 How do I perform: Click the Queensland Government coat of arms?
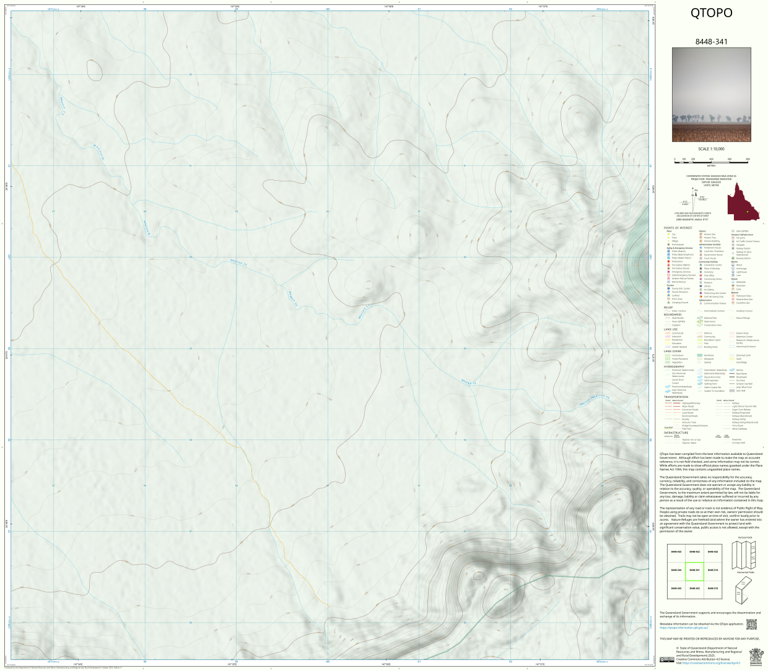(x=757, y=656)
